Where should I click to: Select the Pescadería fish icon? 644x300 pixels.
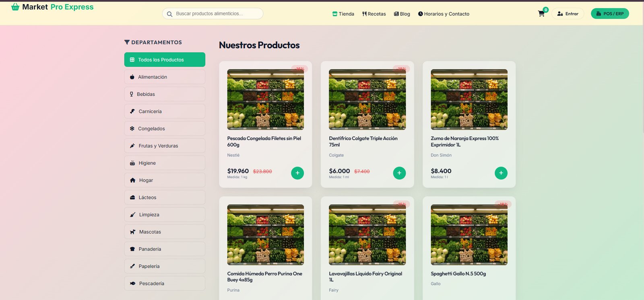[x=133, y=284]
